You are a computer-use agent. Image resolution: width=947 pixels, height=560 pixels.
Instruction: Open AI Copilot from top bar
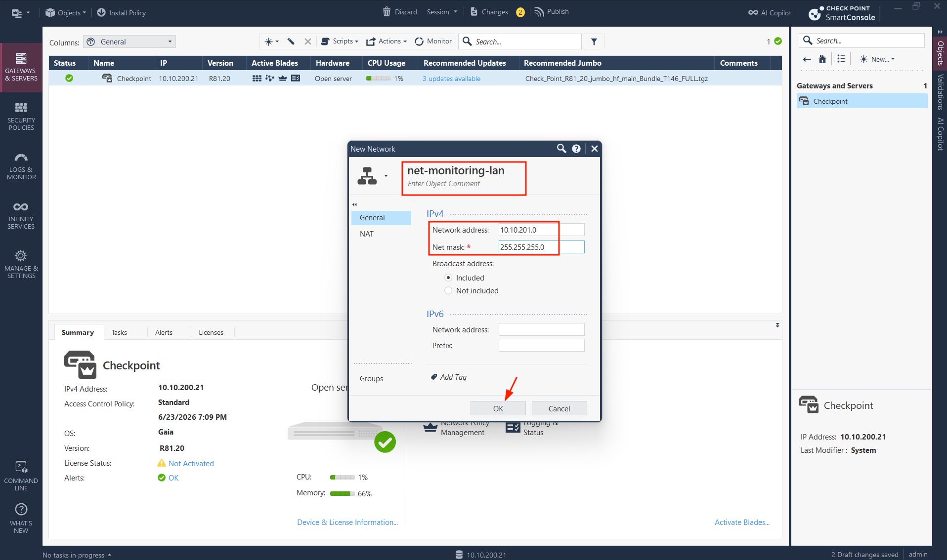770,13
